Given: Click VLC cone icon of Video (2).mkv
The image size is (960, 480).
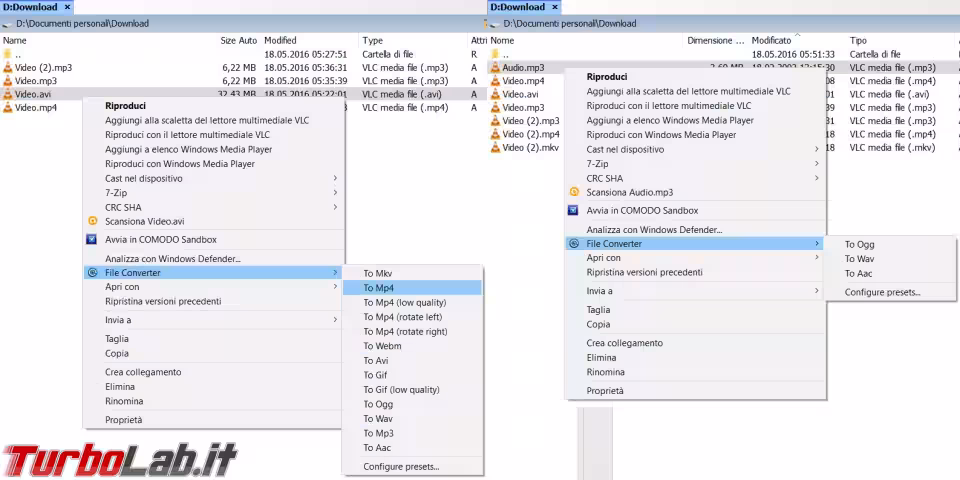Looking at the screenshot, I should click(495, 148).
